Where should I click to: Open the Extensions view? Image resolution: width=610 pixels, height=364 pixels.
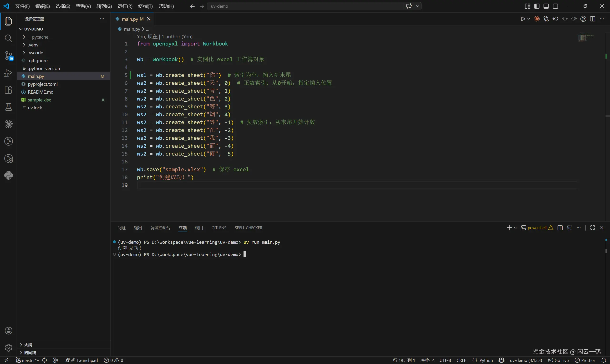coord(8,90)
